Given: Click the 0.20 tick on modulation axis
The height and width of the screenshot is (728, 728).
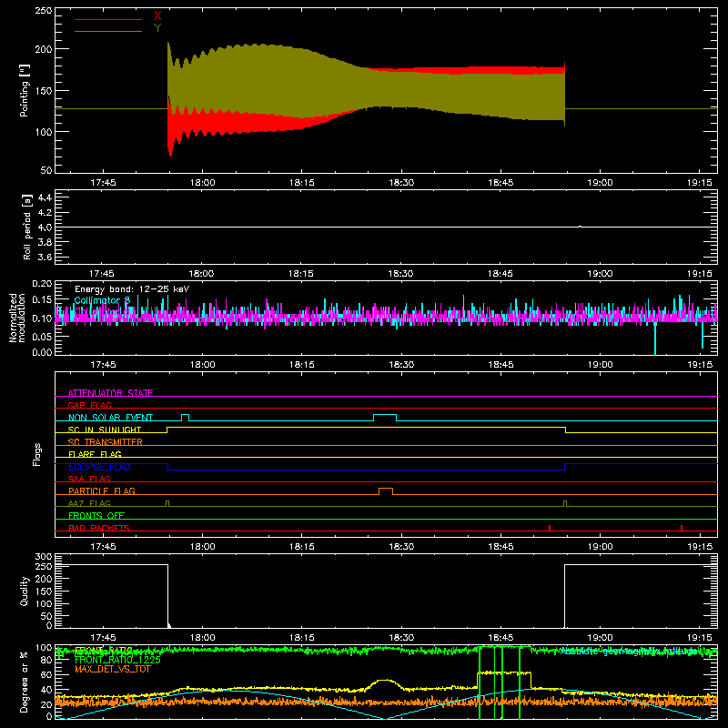Looking at the screenshot, I should [42, 284].
